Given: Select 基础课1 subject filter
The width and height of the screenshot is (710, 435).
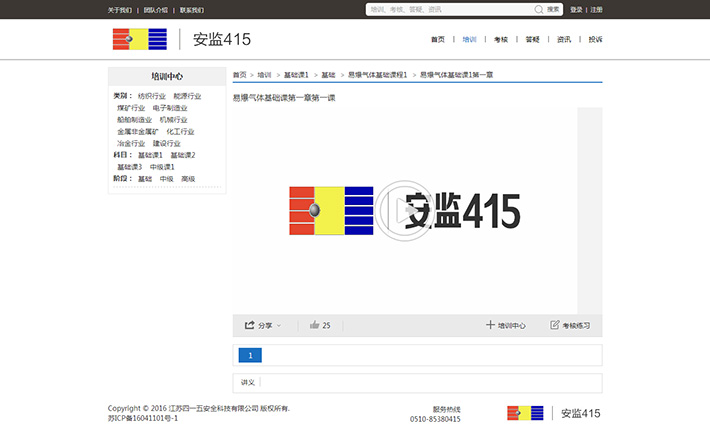Looking at the screenshot, I should [150, 155].
